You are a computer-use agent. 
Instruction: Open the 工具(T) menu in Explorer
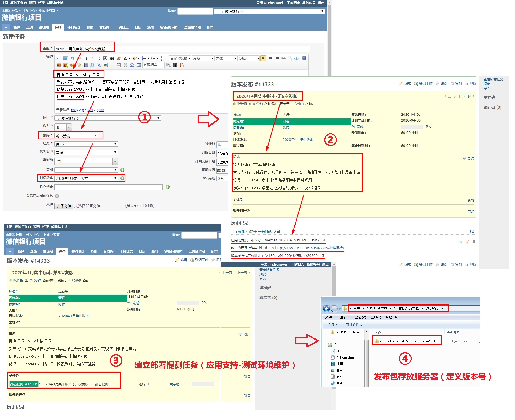click(375, 317)
